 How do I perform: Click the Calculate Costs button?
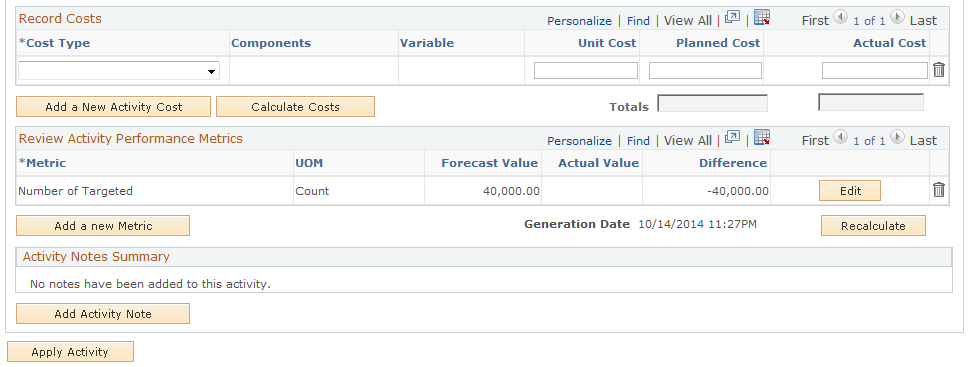click(295, 106)
